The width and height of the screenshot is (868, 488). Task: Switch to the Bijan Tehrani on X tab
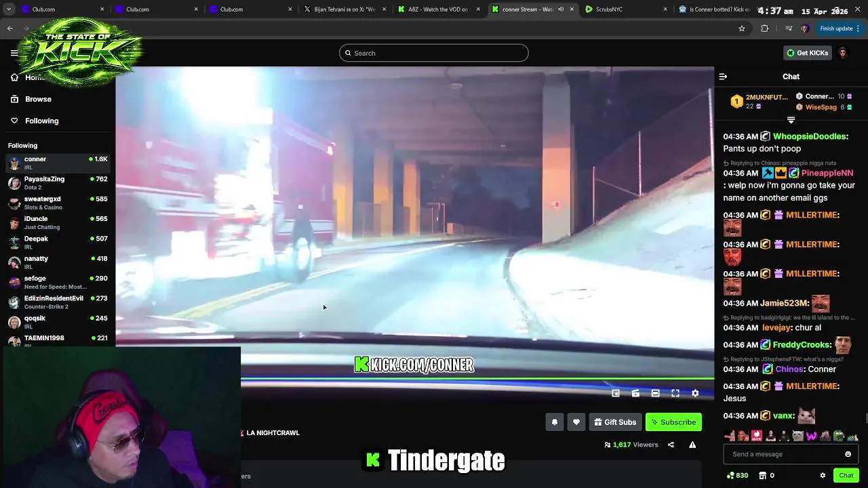coord(344,9)
